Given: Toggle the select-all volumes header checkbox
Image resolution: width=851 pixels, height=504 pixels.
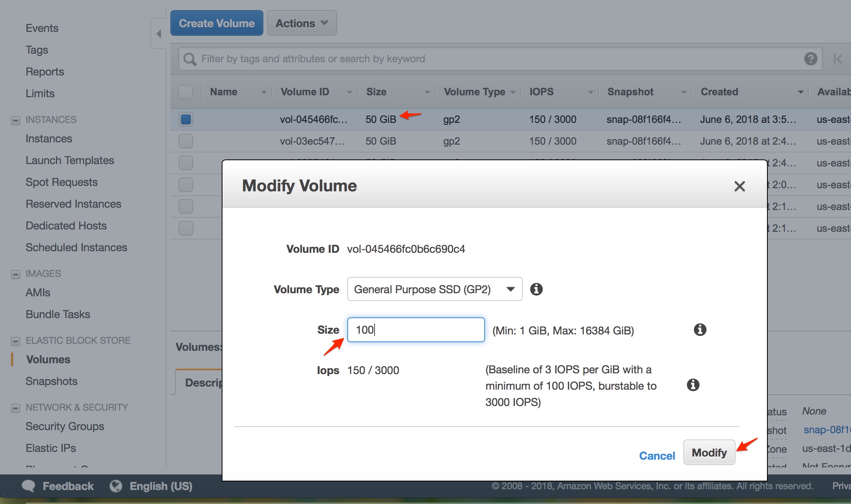Looking at the screenshot, I should tap(186, 92).
